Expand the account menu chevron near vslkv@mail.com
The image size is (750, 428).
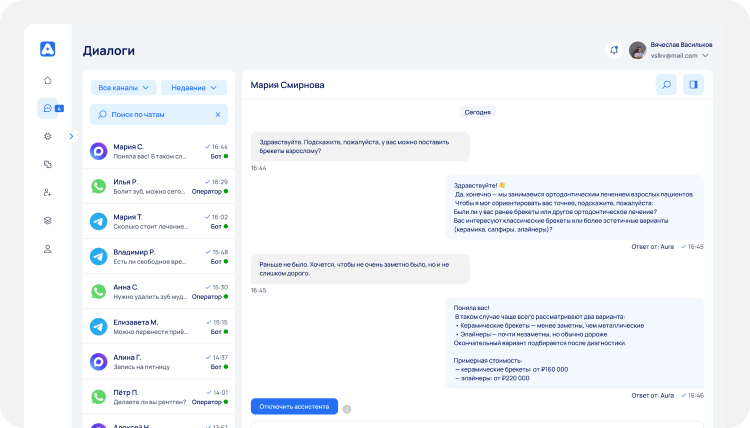coord(705,56)
